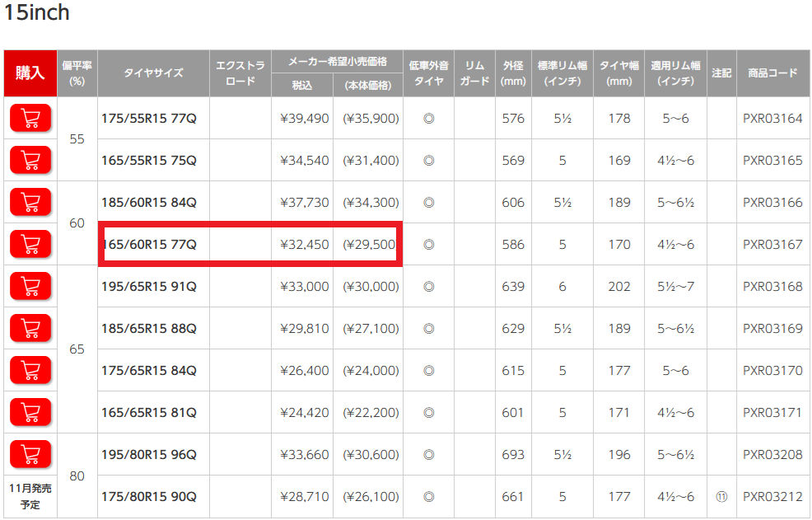Select product code PXR03167

772,244
